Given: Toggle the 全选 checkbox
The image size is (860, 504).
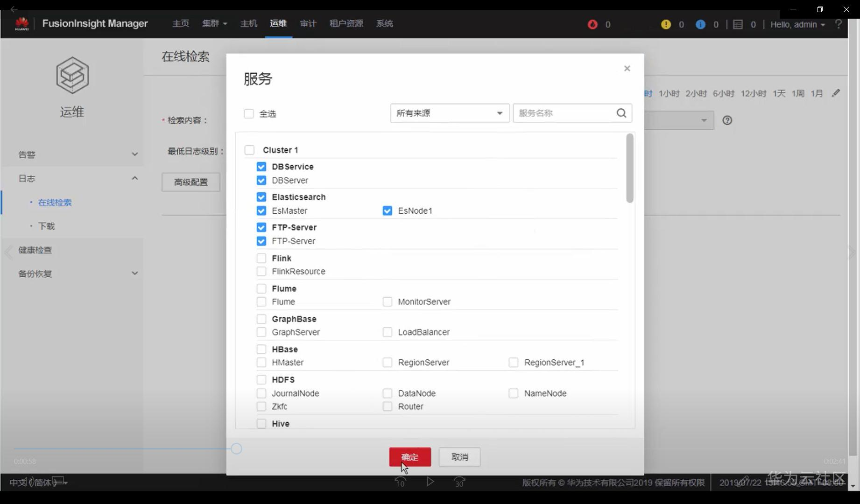Looking at the screenshot, I should point(249,114).
